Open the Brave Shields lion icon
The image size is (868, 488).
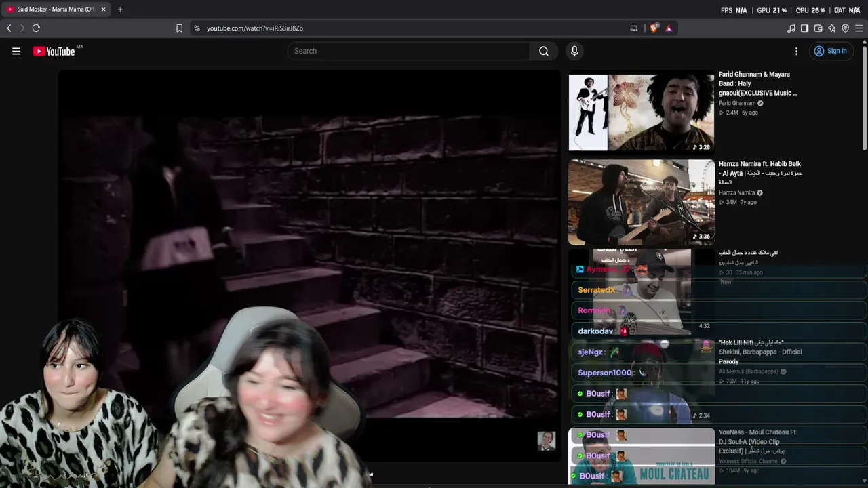tap(654, 28)
